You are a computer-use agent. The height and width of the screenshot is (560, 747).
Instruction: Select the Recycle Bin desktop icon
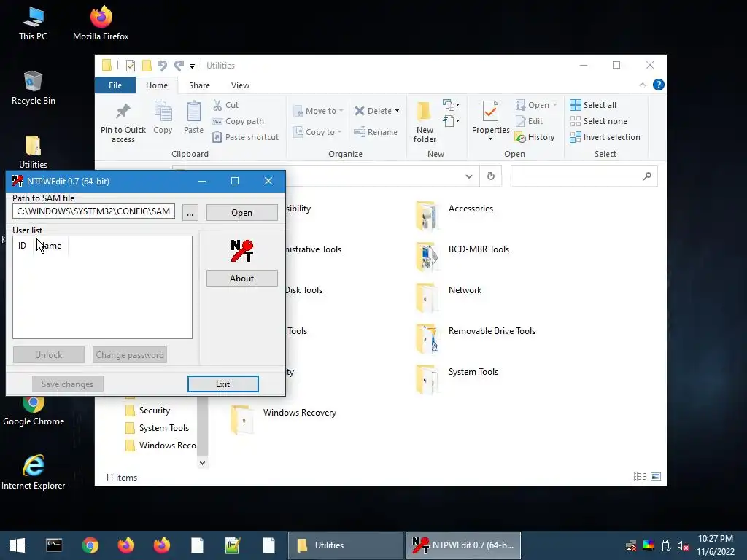point(34,87)
